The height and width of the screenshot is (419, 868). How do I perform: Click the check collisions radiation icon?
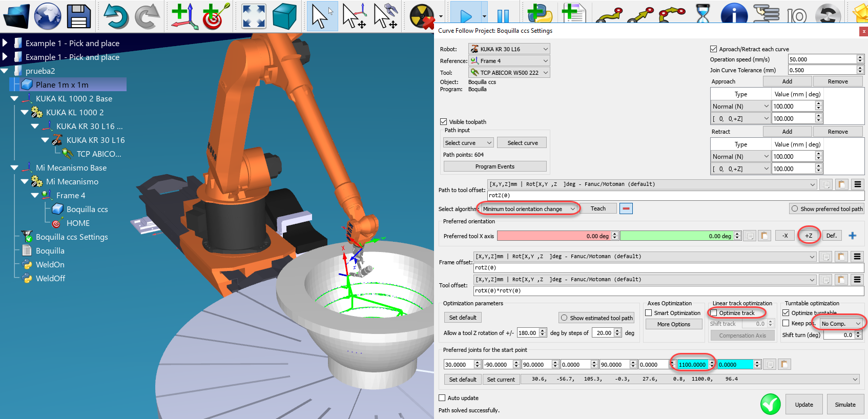point(422,16)
